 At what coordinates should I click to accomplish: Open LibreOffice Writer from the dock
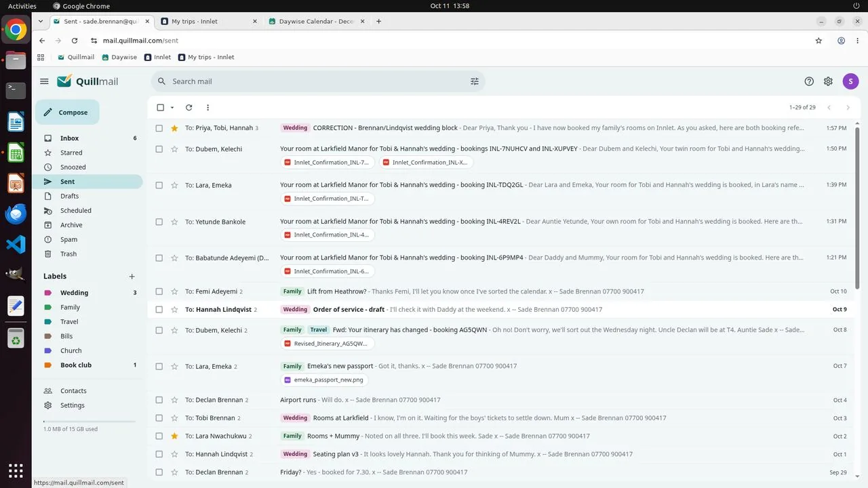click(x=16, y=122)
